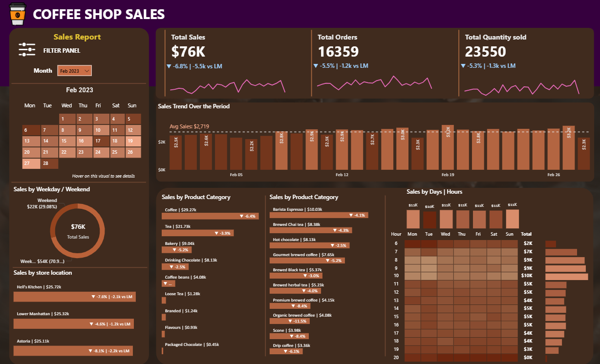The image size is (600, 364).
Task: Select the Hot chocolate product bar
Action: [310, 246]
